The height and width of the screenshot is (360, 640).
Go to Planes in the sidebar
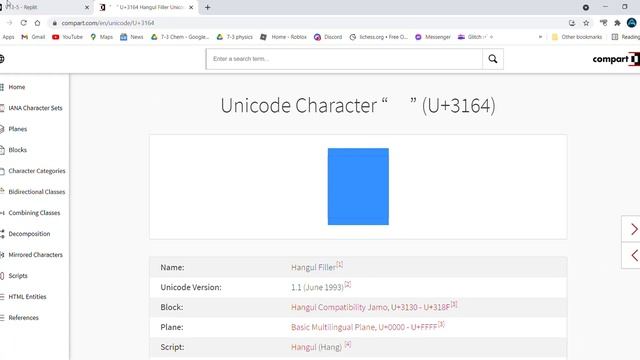(18, 129)
